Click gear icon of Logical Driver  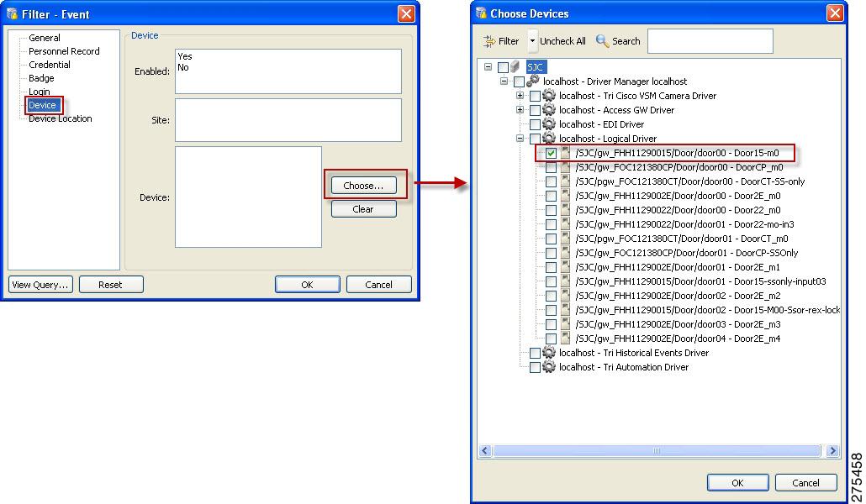point(548,139)
